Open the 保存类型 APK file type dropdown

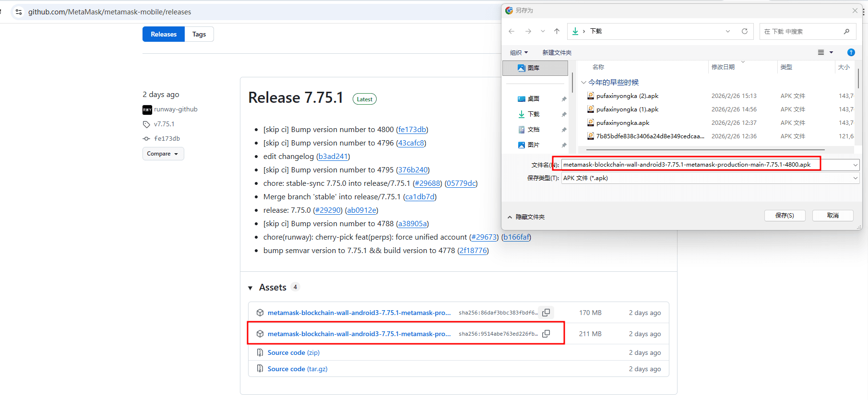(855, 178)
